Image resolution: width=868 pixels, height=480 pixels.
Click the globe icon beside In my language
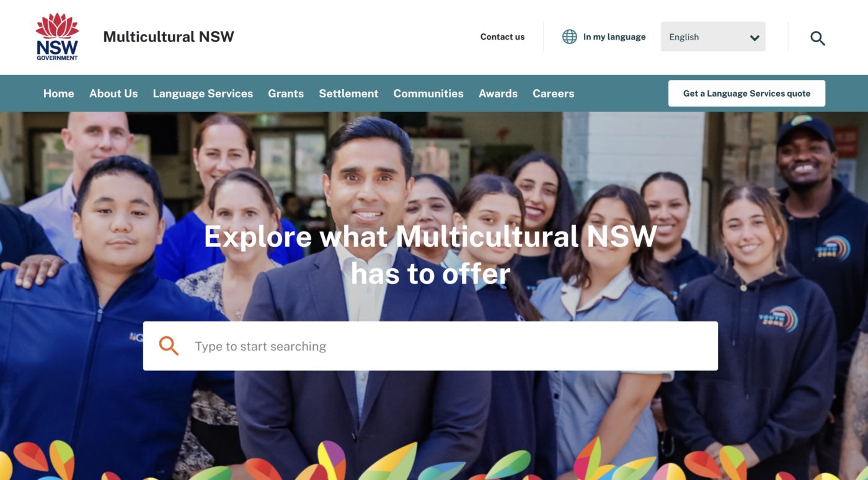pyautogui.click(x=569, y=37)
